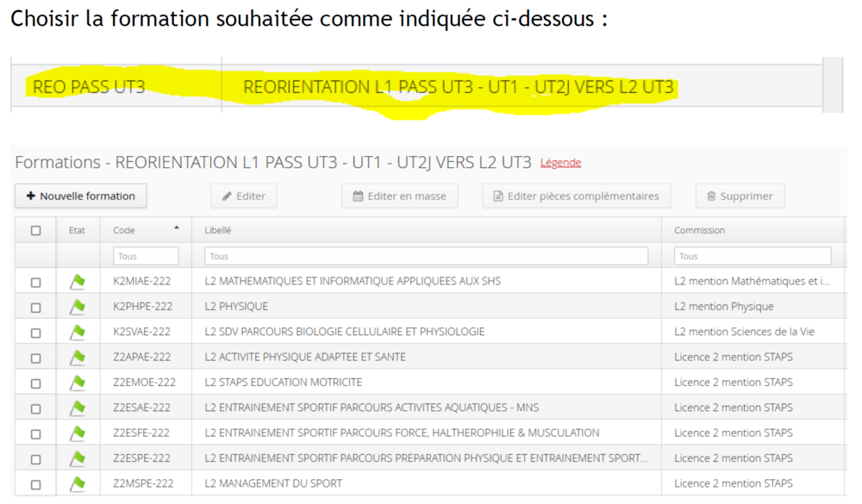The image size is (862, 504).
Task: Click the green flag for Z2MSPE-222
Action: click(x=78, y=483)
